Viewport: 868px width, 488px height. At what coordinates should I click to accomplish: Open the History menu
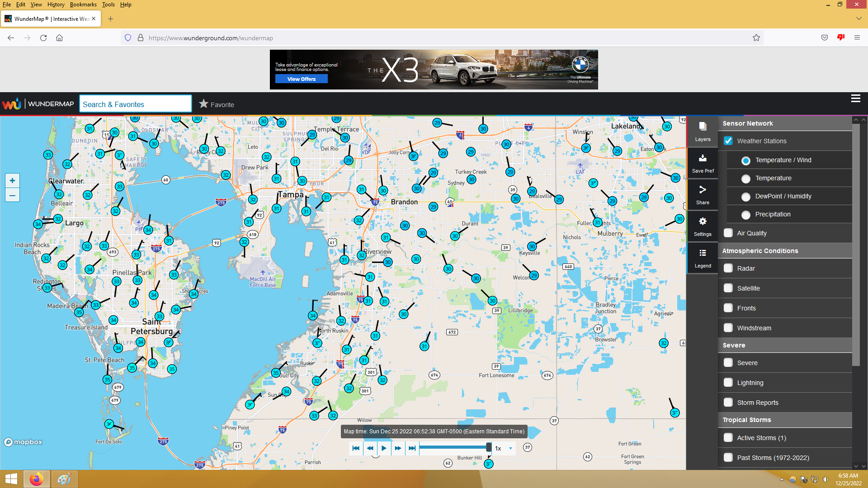56,5
